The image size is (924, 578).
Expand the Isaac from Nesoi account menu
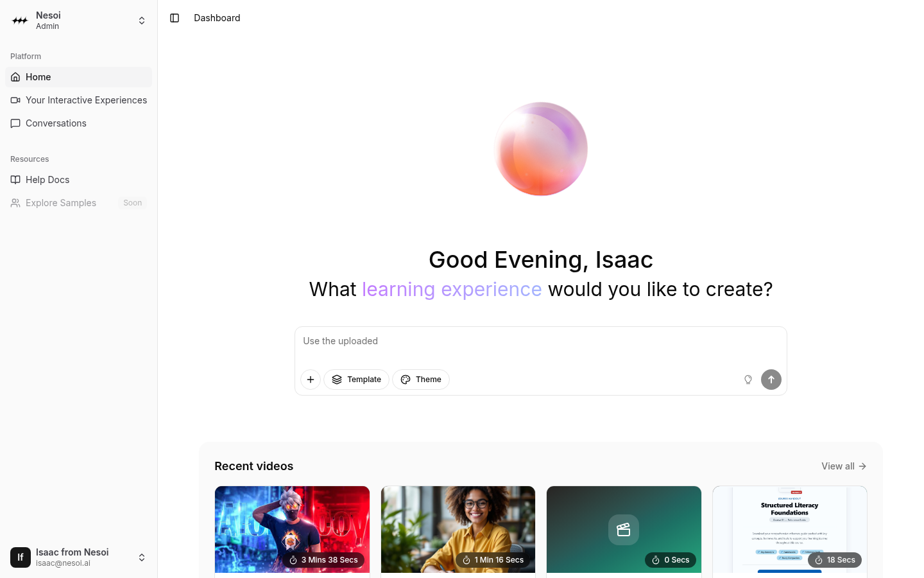142,557
